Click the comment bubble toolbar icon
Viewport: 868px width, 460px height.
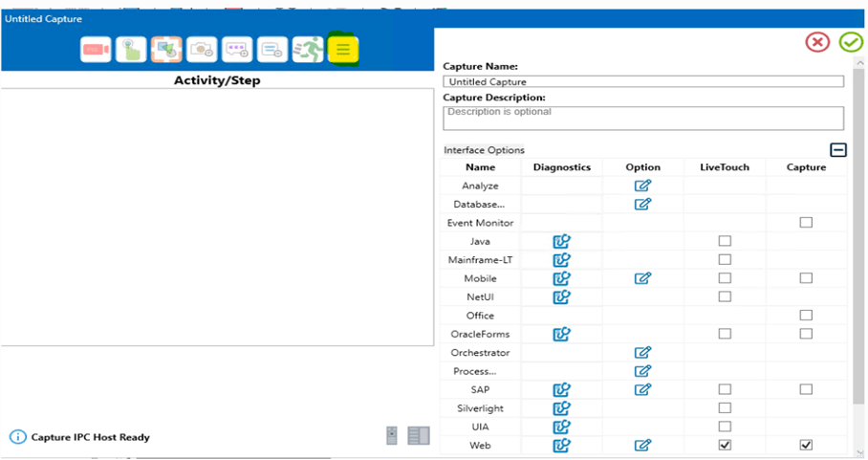tap(237, 50)
